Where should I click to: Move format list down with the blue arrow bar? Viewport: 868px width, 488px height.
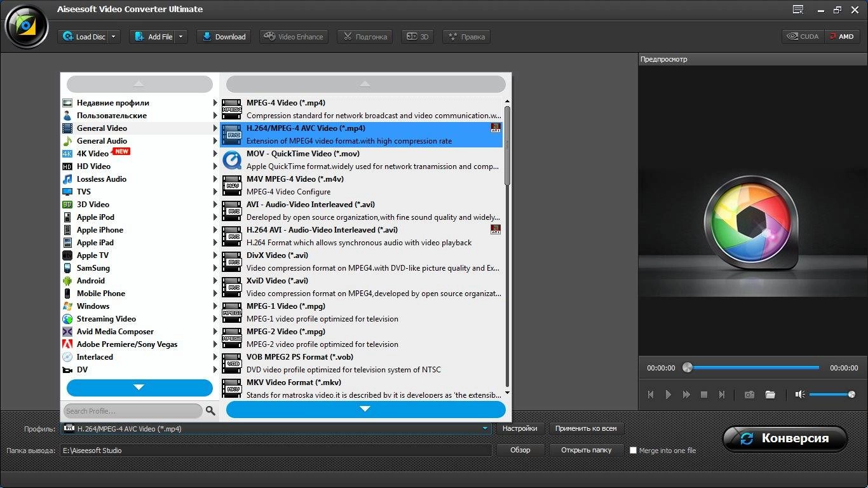(x=365, y=409)
